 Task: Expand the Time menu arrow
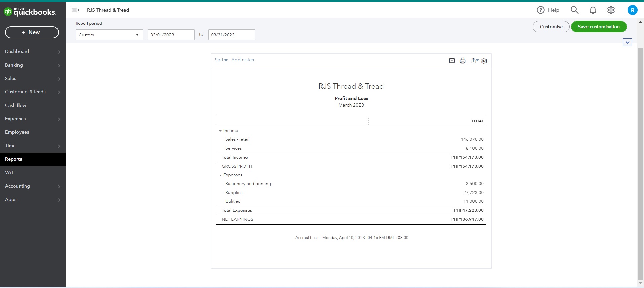tap(59, 146)
